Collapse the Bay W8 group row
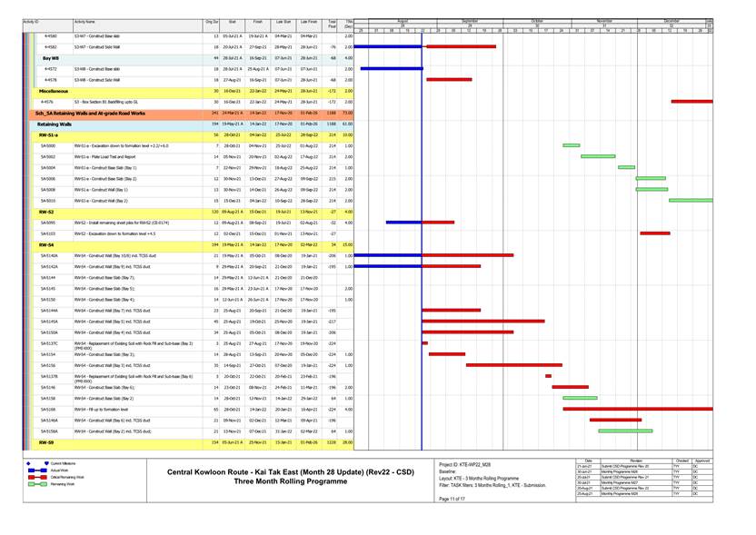This screenshot has width=756, height=535. click(51, 58)
